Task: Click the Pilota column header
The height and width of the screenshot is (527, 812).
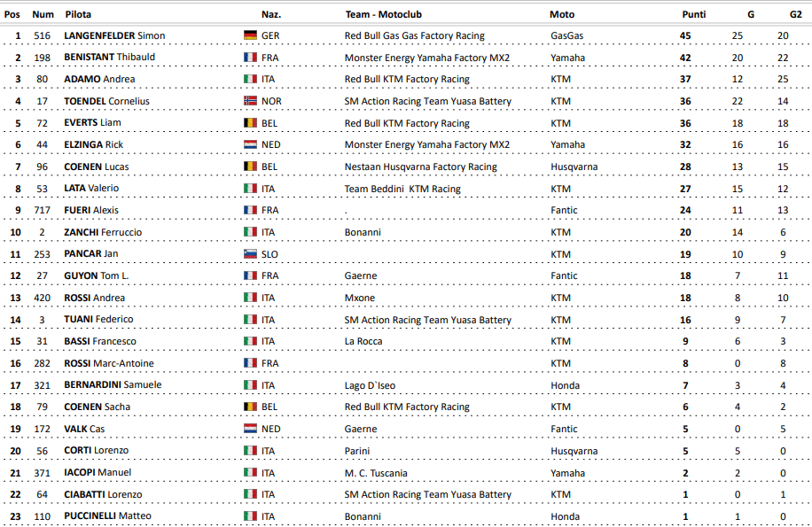Action: click(78, 15)
